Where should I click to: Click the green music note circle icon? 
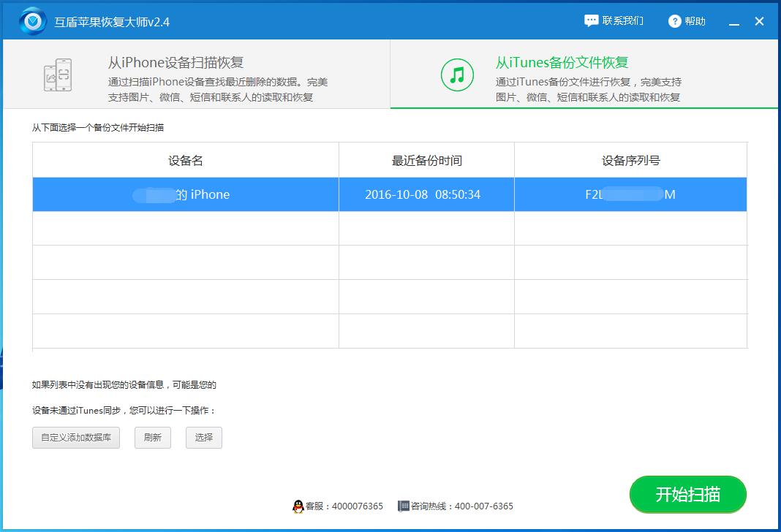coord(456,74)
